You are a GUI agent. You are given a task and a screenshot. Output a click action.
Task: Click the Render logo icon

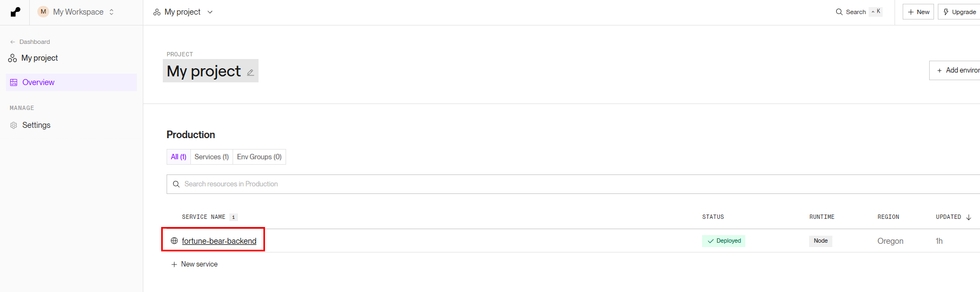[15, 12]
